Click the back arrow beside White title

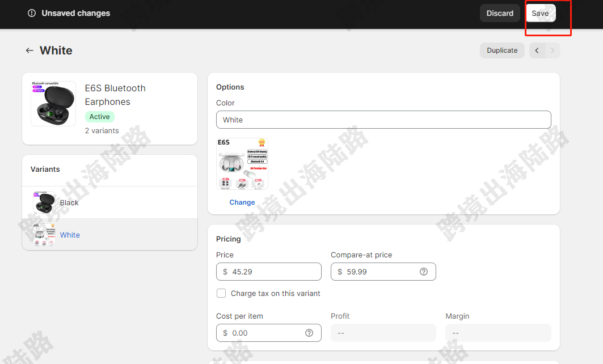(29, 50)
